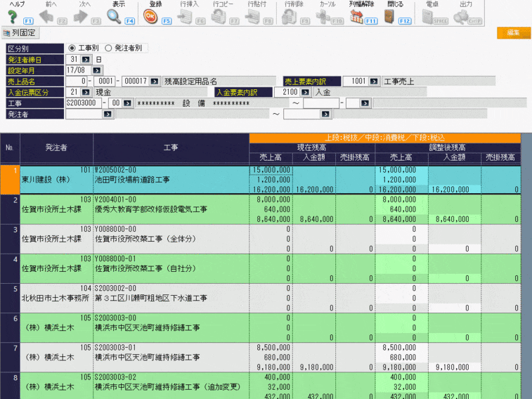Open the 売上要素内訳 lookup arrow
Screen dimensions: 532x399
(374, 81)
